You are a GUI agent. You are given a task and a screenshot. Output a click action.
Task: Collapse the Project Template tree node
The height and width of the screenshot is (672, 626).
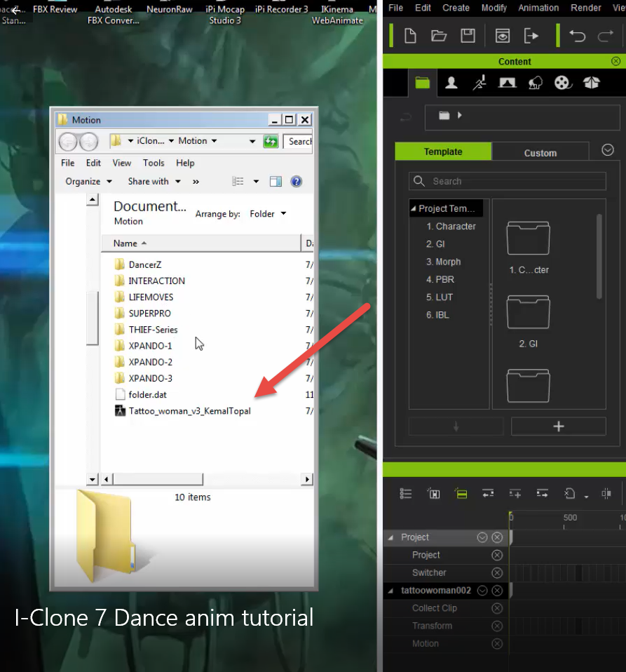(413, 209)
